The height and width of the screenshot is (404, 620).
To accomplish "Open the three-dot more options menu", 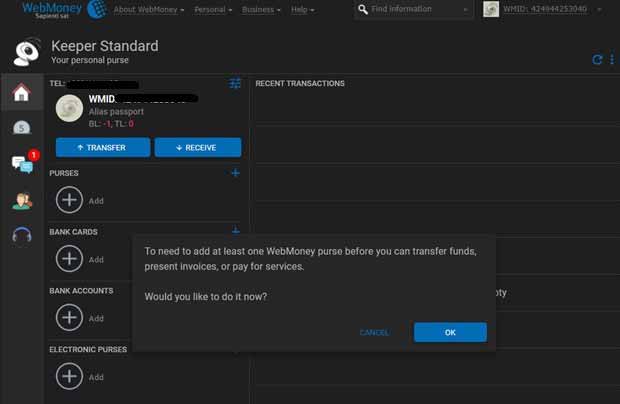I will [x=612, y=59].
